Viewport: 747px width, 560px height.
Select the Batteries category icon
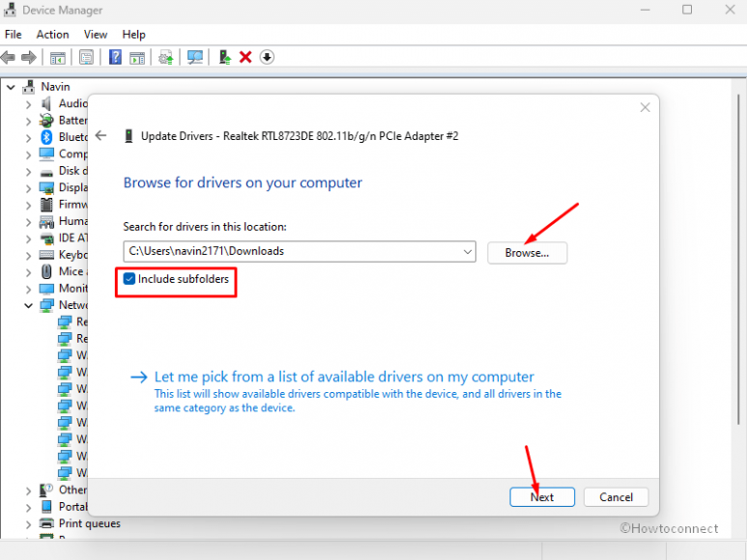[x=46, y=121]
